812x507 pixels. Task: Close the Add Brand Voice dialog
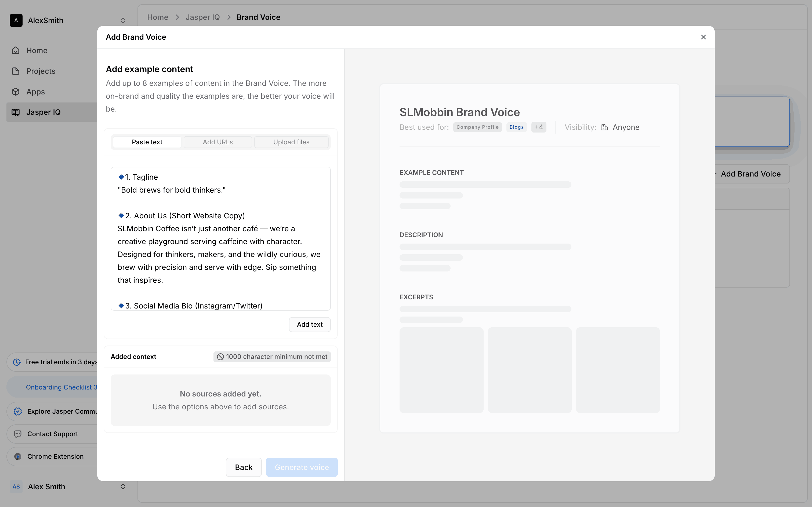click(703, 37)
